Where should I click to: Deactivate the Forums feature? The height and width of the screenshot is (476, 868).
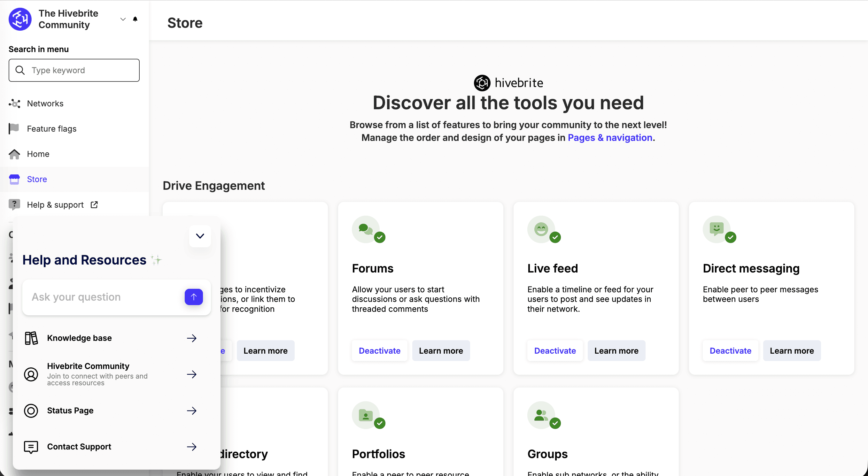(x=379, y=351)
